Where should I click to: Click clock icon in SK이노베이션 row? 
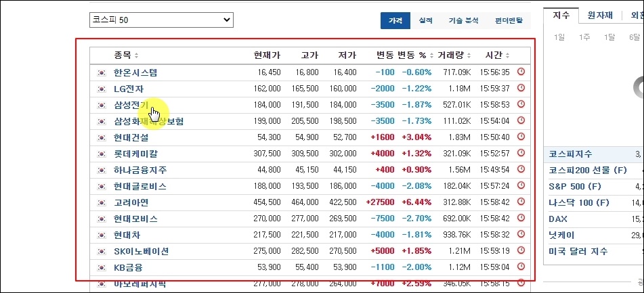[521, 250]
